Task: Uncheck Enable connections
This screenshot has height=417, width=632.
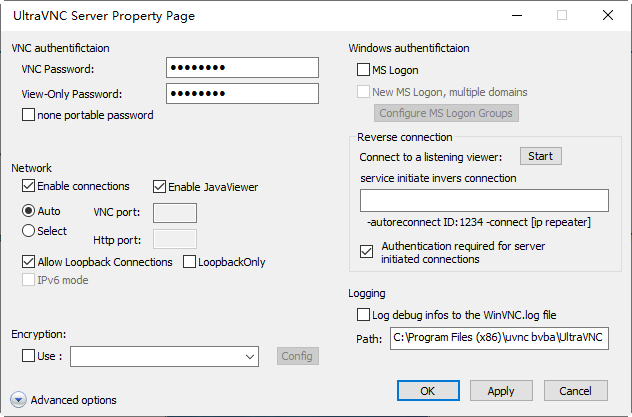Action: pos(28,186)
